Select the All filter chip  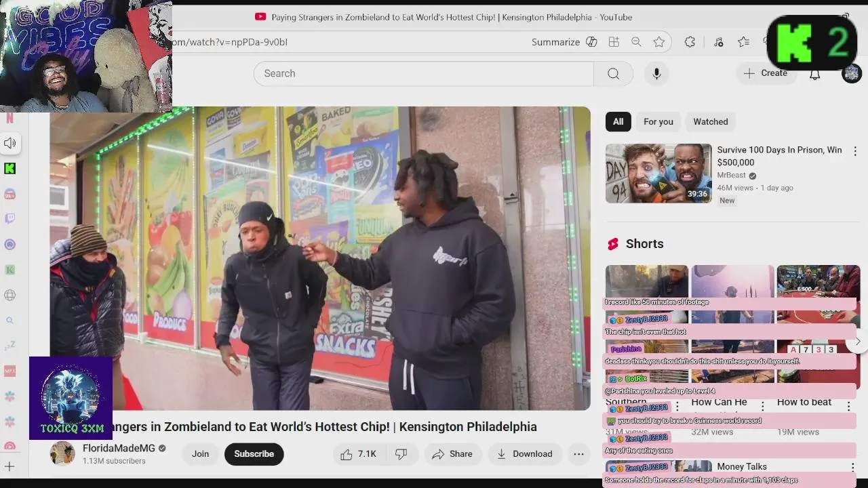pos(618,122)
